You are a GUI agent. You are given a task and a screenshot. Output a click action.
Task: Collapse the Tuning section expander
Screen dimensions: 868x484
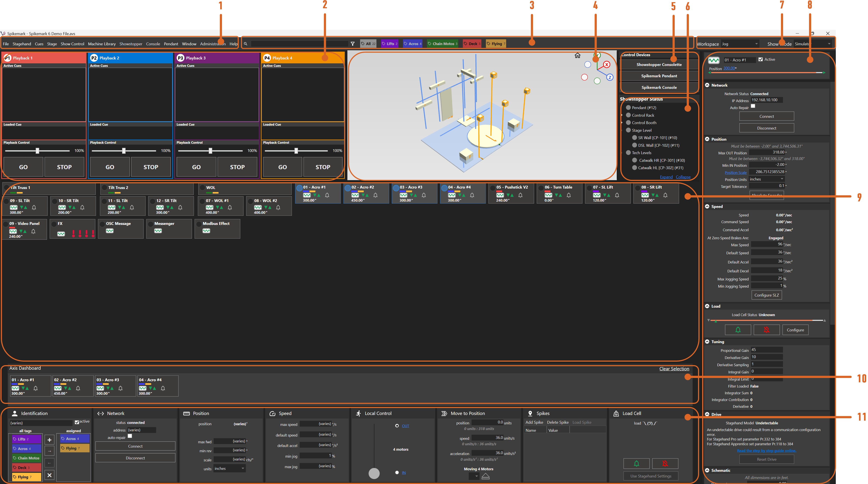707,341
